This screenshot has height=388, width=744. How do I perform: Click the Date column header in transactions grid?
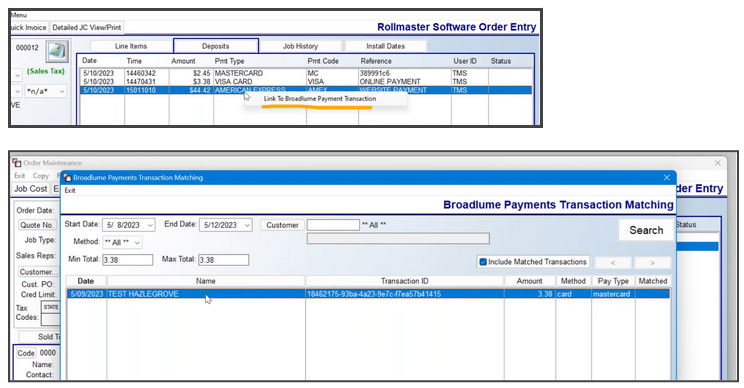pyautogui.click(x=86, y=281)
